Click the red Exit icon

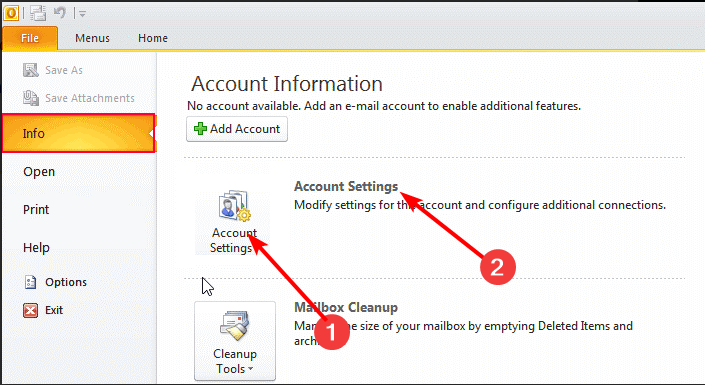[31, 310]
